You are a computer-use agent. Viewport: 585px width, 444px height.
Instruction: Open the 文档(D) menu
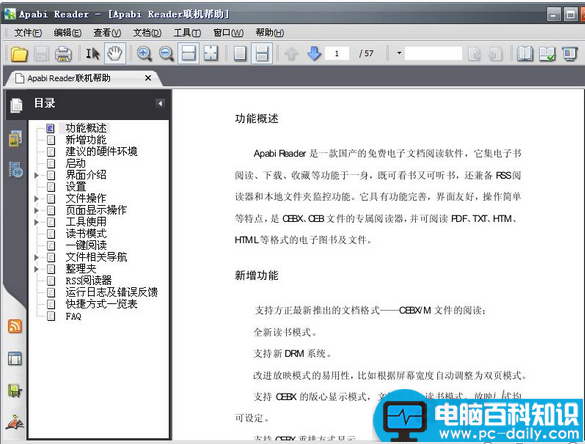[x=147, y=33]
